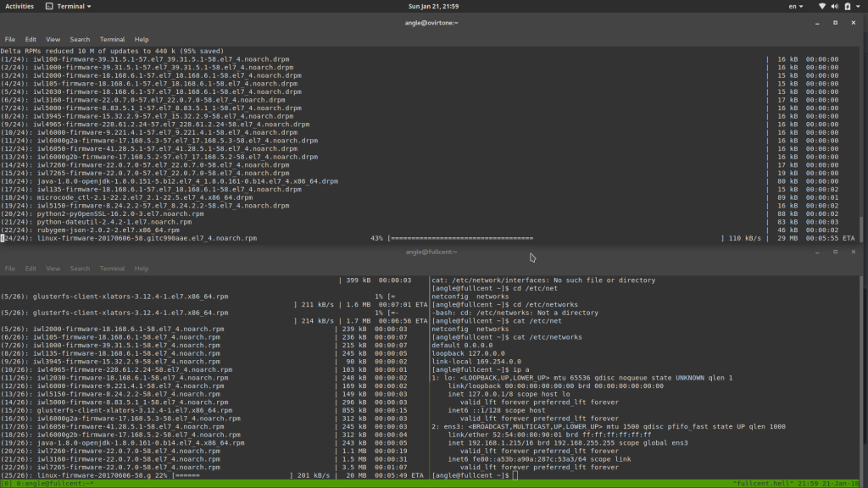
Task: Click the angle@fullcent title bar
Action: pyautogui.click(x=433, y=252)
